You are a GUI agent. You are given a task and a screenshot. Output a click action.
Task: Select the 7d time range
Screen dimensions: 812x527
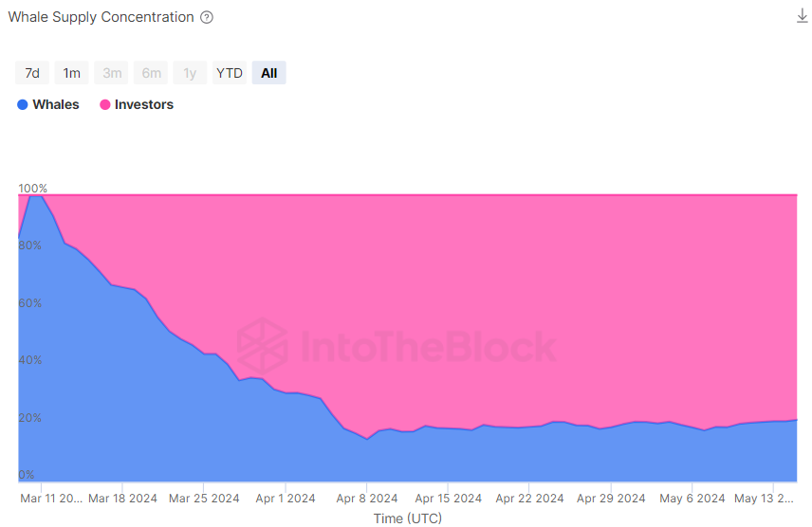(32, 73)
